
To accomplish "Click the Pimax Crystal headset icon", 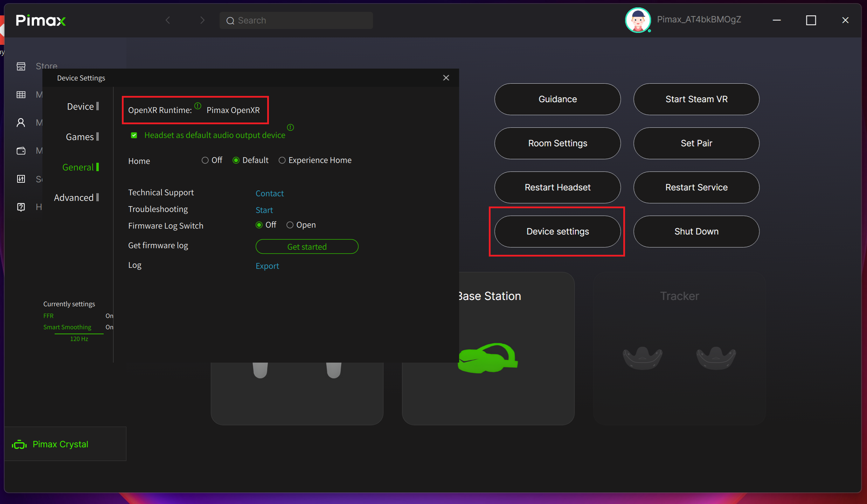I will [19, 444].
